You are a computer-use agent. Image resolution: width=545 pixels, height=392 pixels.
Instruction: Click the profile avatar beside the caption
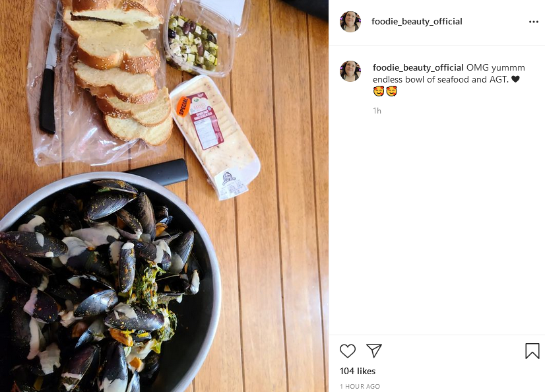(x=350, y=71)
